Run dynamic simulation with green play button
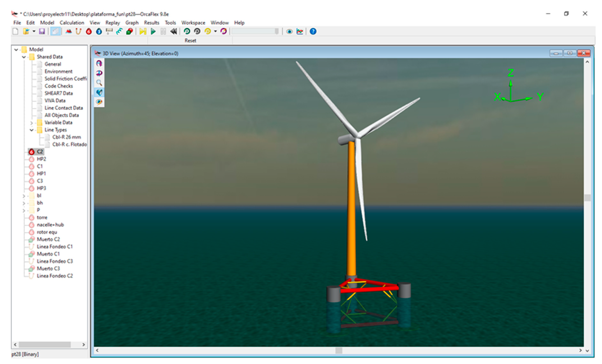The height and width of the screenshot is (364, 602). point(153,31)
